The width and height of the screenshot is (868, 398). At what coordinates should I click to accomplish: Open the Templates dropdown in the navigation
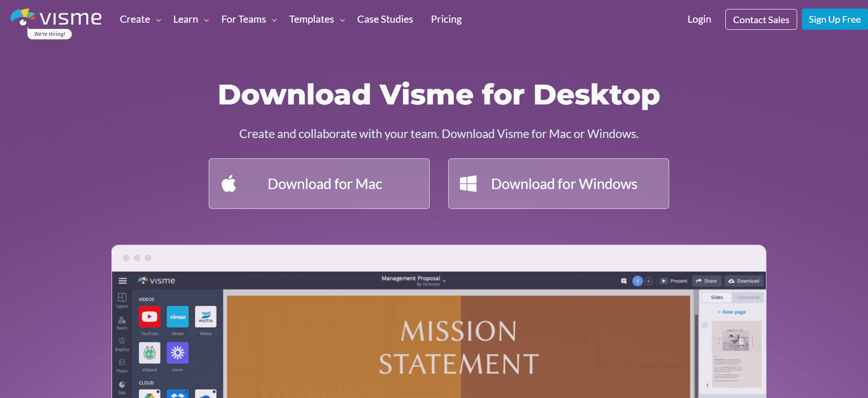(x=317, y=19)
